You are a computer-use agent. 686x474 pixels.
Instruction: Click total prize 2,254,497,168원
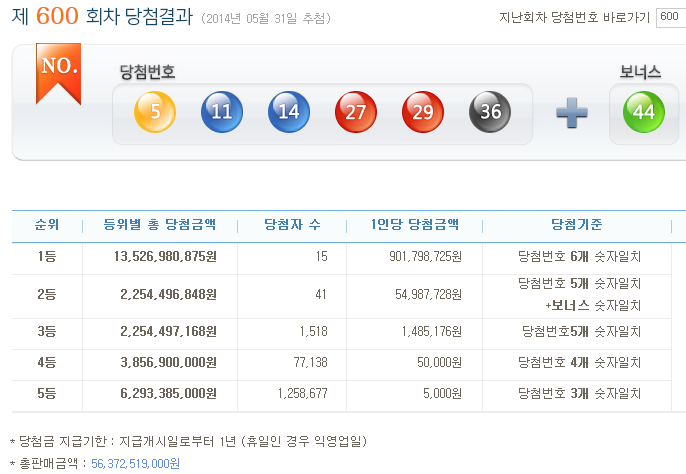[168, 331]
